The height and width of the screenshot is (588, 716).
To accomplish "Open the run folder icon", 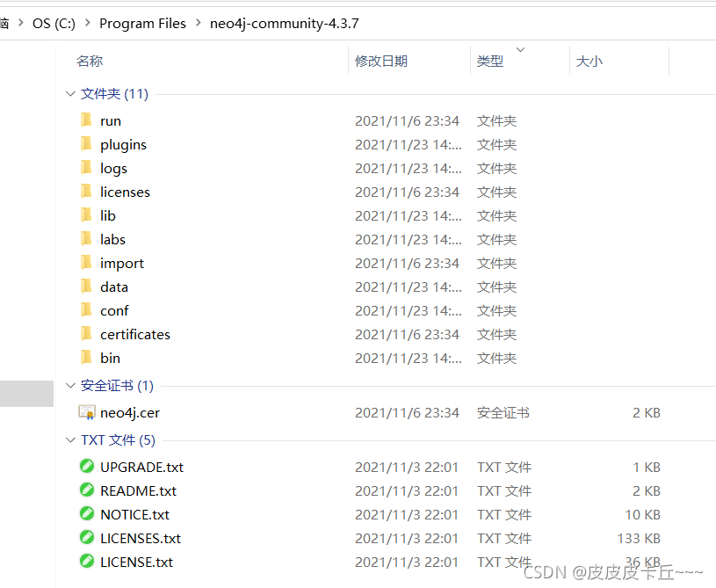I will click(x=86, y=120).
